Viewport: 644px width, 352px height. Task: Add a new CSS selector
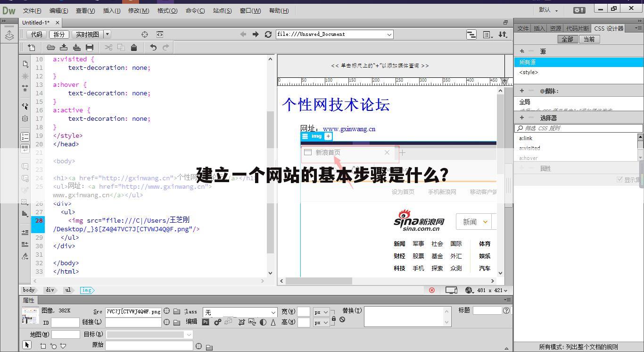pos(522,118)
